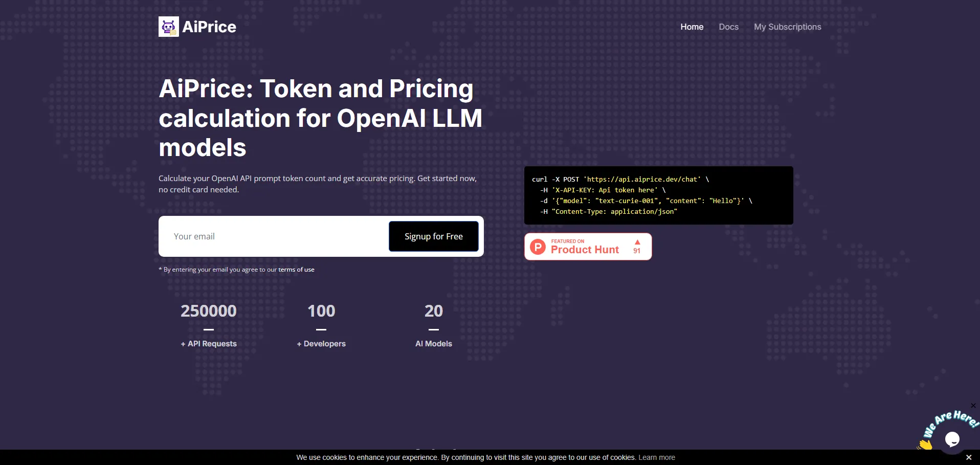980x465 pixels.
Task: Click the 20 AI Models statistic
Action: click(x=433, y=311)
